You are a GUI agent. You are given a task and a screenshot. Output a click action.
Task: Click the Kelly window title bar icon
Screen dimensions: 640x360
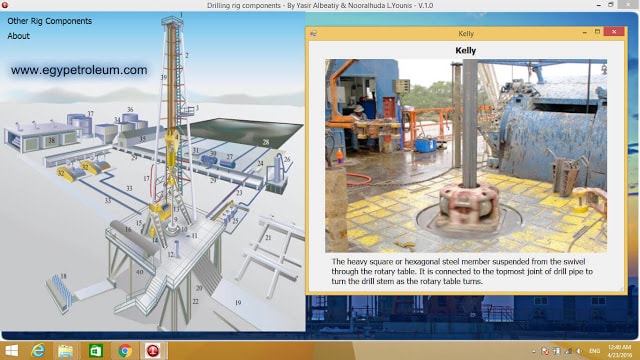tap(313, 33)
